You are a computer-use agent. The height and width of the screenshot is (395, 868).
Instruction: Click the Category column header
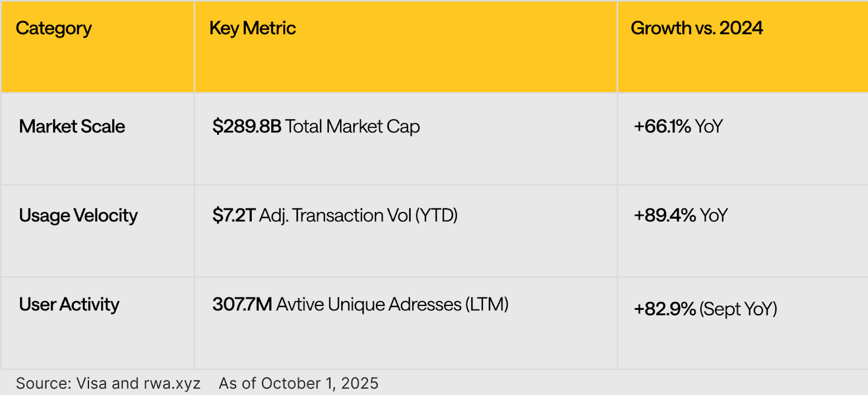click(x=54, y=28)
